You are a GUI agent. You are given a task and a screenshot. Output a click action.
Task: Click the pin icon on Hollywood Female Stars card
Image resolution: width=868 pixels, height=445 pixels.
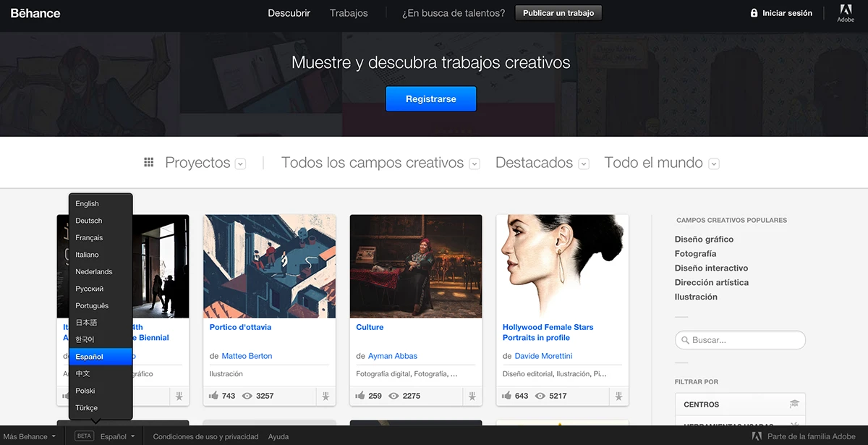click(618, 396)
